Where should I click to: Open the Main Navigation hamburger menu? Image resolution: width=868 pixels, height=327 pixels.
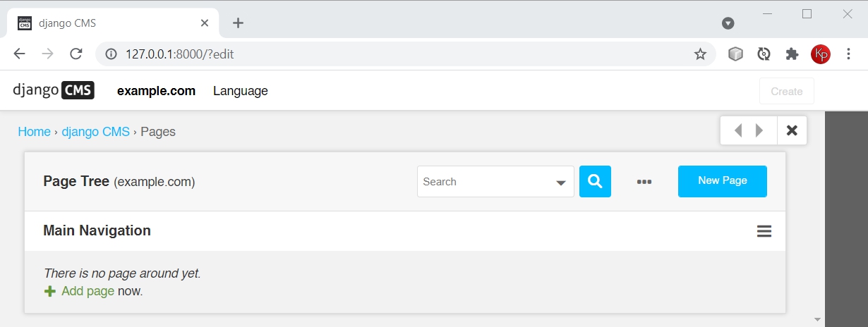tap(764, 231)
